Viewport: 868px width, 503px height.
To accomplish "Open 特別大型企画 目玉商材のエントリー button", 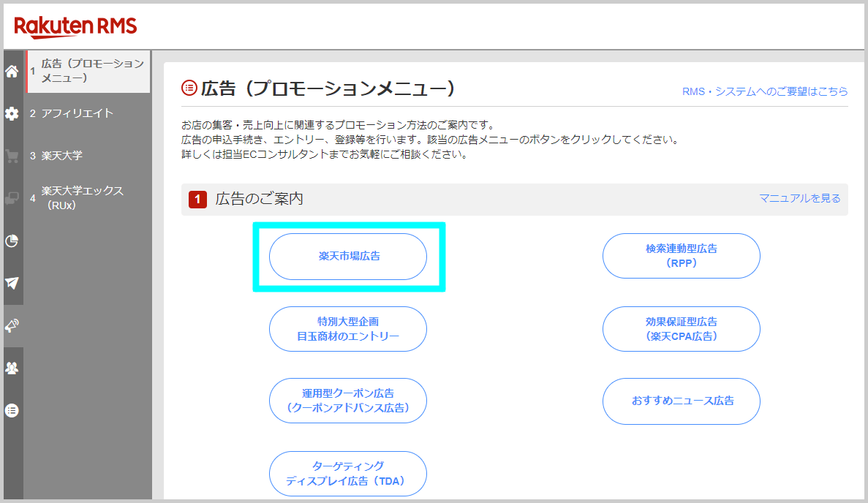I will click(x=347, y=329).
